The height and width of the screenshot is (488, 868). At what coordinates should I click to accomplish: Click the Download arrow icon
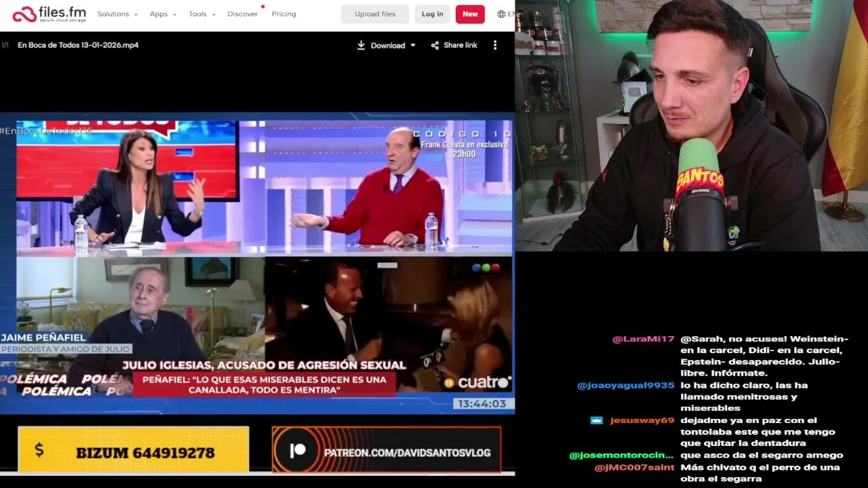(361, 45)
